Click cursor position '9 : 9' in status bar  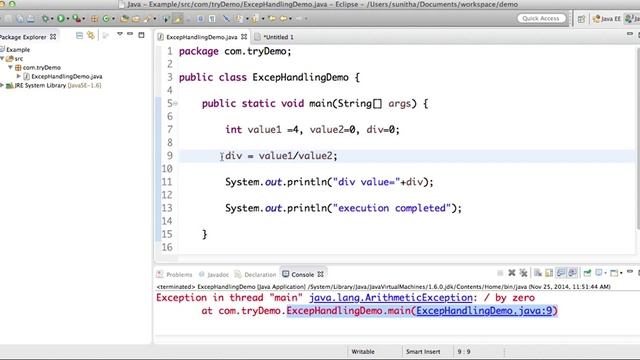click(464, 351)
